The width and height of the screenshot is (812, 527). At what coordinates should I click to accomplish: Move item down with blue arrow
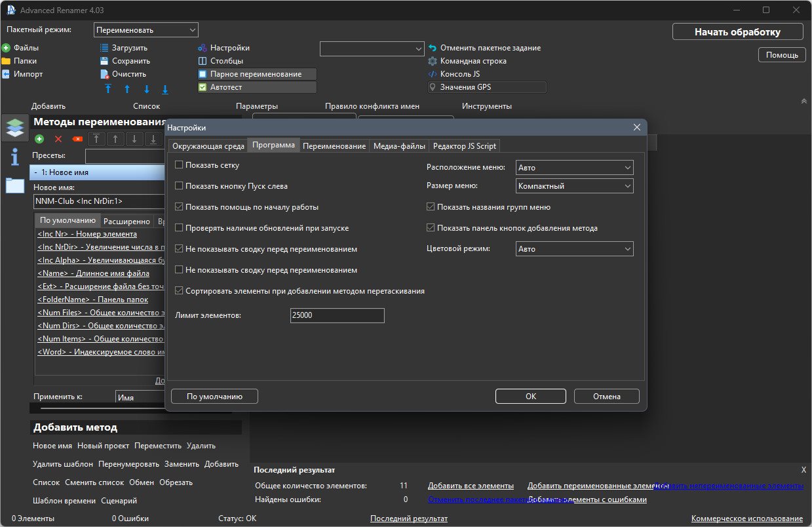click(x=146, y=89)
